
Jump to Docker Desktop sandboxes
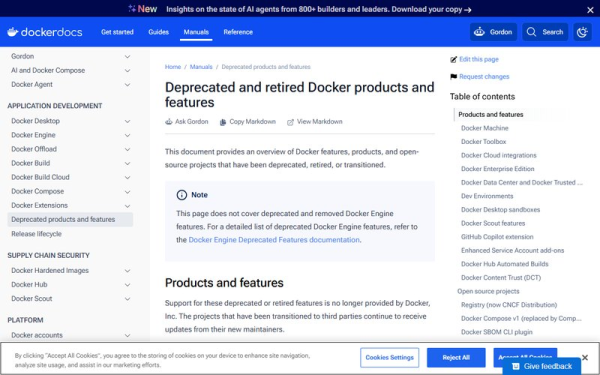click(x=501, y=210)
